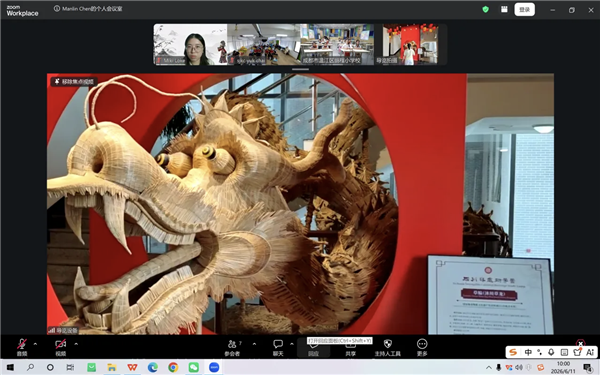Screen dimensions: 600x375
Task: Open the clock showing 10:00
Action: coord(563,367)
